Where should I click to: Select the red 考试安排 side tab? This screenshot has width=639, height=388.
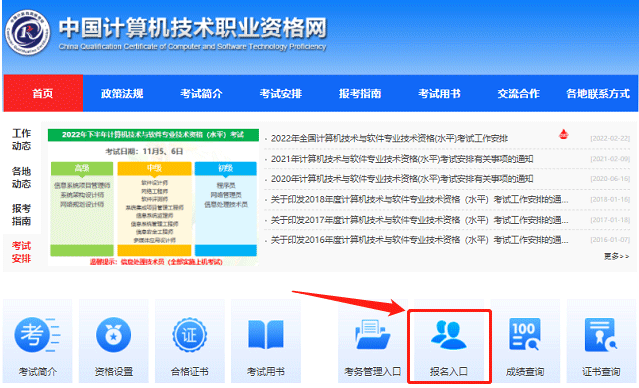tap(22, 252)
